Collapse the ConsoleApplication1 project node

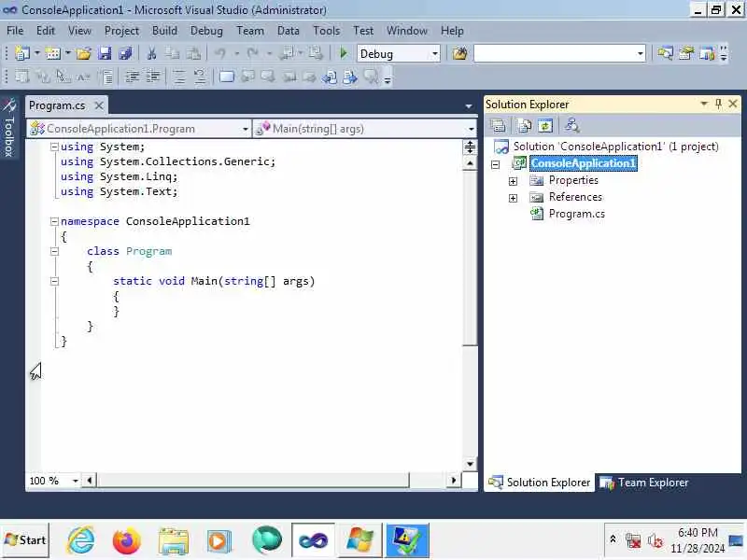496,165
